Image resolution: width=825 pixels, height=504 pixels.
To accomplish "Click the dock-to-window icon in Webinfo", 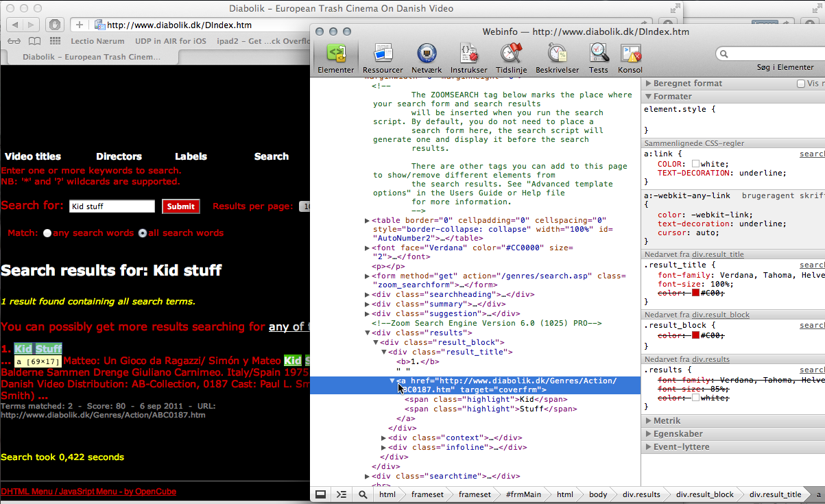I will coord(320,494).
